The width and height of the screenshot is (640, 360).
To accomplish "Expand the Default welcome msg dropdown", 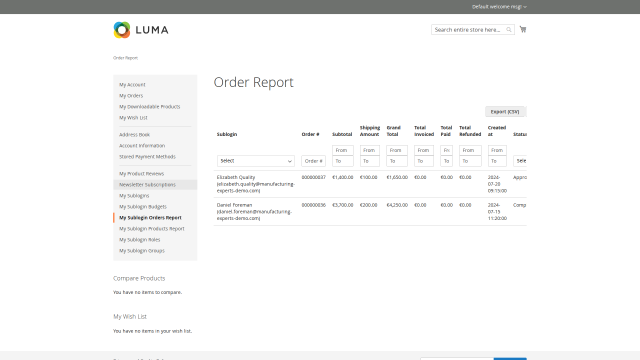I will (x=499, y=7).
